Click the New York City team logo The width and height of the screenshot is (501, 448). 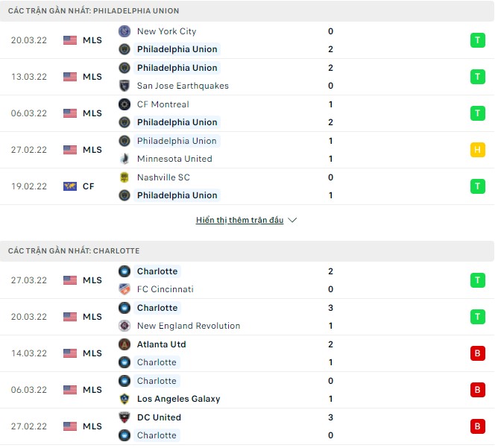pyautogui.click(x=125, y=31)
